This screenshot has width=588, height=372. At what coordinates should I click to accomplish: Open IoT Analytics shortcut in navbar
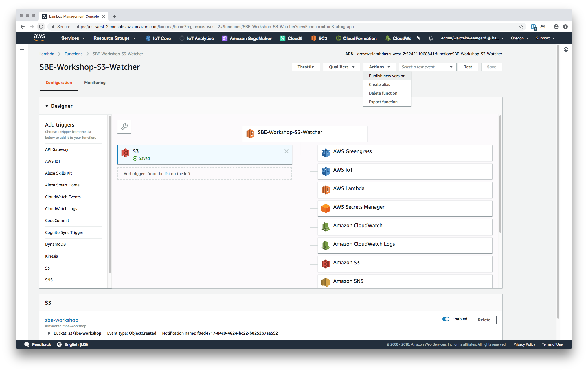pyautogui.click(x=196, y=38)
